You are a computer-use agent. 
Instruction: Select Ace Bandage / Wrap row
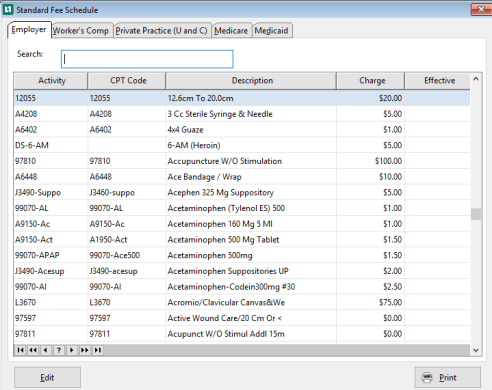[x=242, y=177]
